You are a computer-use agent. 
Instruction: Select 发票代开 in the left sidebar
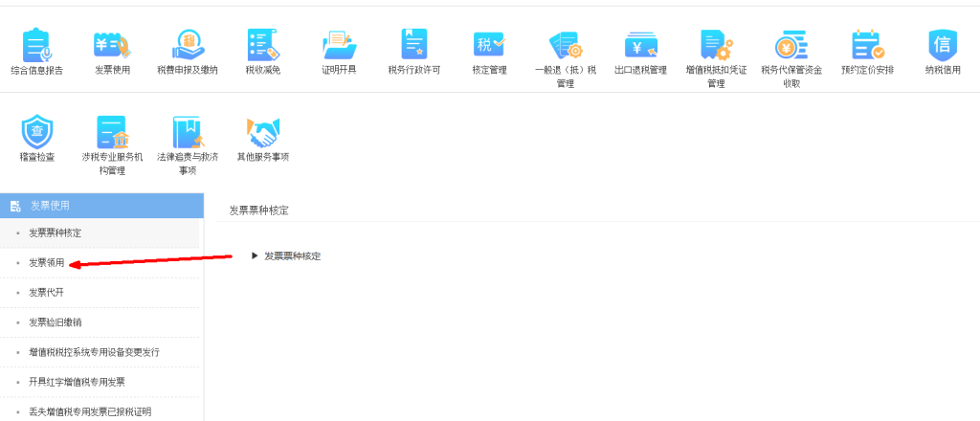(47, 292)
